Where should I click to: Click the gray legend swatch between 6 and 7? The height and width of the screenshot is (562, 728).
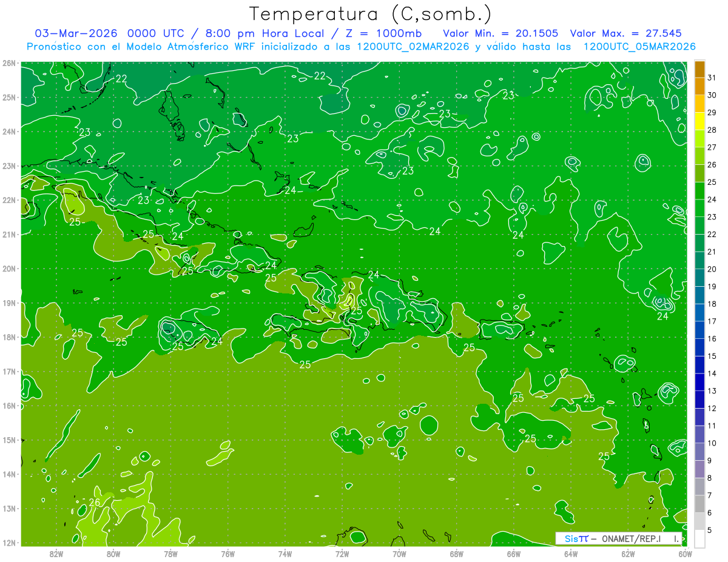click(x=699, y=504)
